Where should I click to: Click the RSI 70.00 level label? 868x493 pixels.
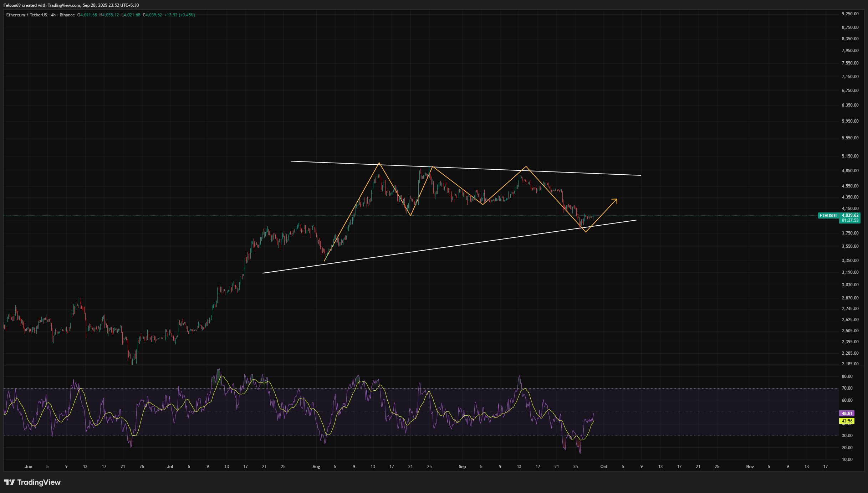[x=847, y=388]
